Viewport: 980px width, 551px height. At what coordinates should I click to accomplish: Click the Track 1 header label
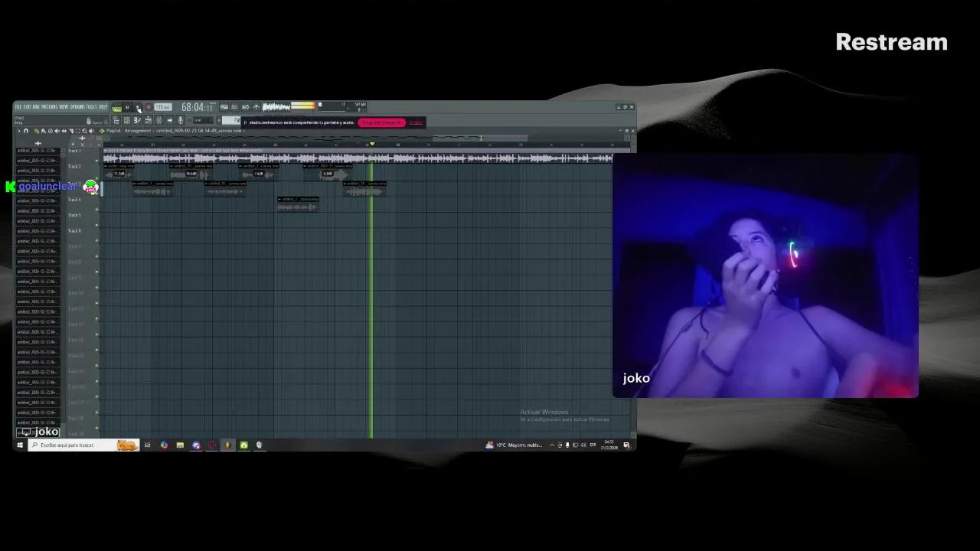click(74, 151)
